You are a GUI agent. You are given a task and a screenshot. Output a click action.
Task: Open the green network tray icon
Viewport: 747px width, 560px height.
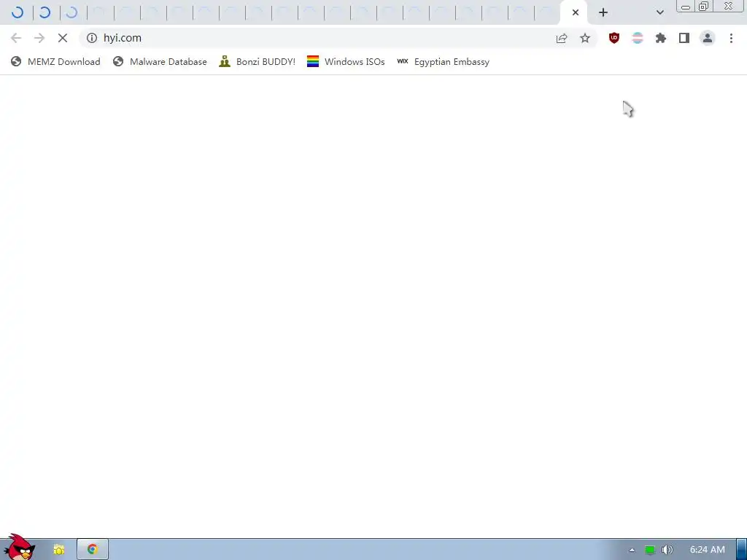(x=650, y=550)
